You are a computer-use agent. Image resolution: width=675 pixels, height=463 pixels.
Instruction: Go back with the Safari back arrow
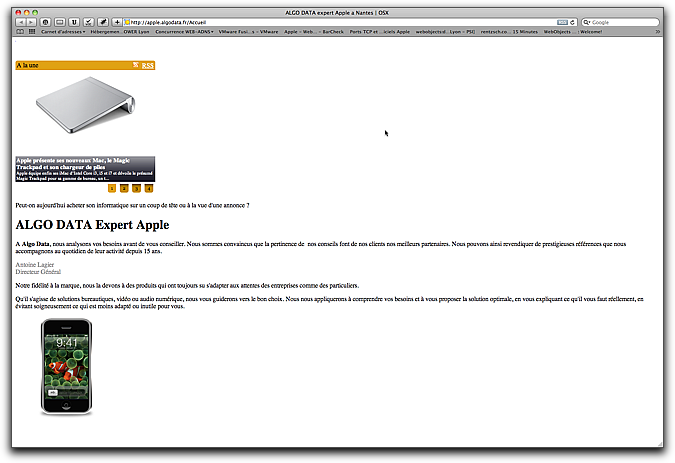(21, 22)
